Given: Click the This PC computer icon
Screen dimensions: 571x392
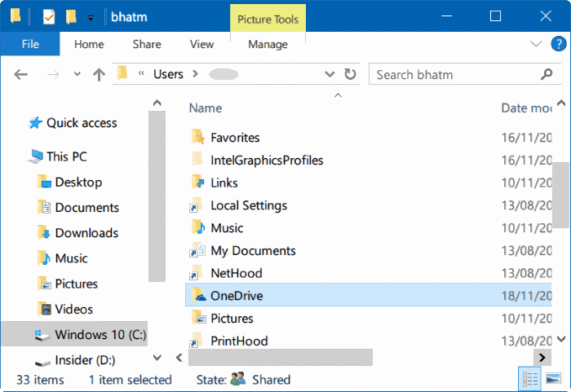Looking at the screenshot, I should 36,156.
